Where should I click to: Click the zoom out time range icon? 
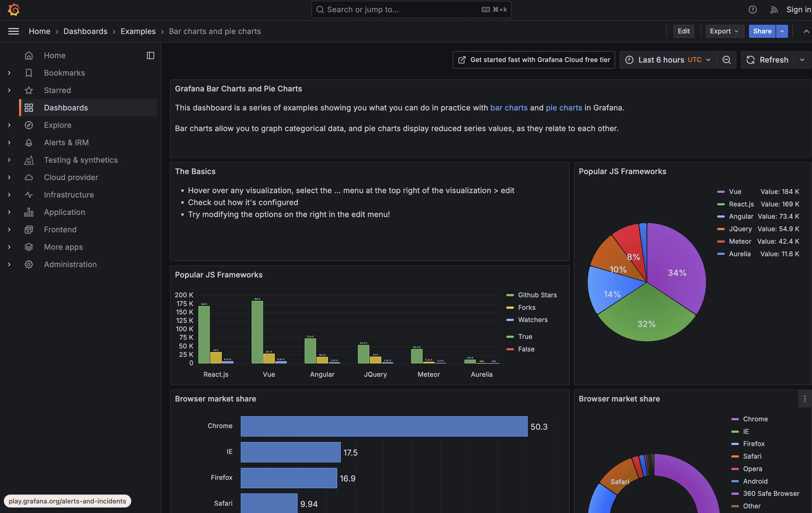point(726,60)
